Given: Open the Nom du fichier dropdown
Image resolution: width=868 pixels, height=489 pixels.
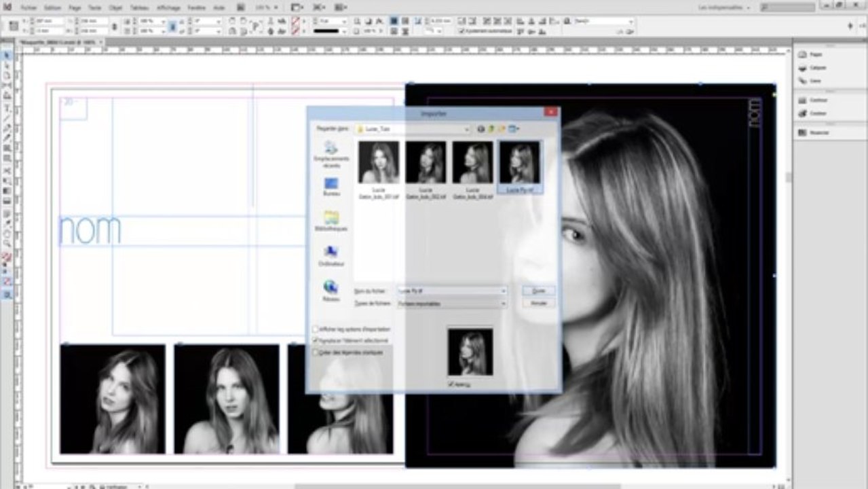Looking at the screenshot, I should tap(503, 291).
